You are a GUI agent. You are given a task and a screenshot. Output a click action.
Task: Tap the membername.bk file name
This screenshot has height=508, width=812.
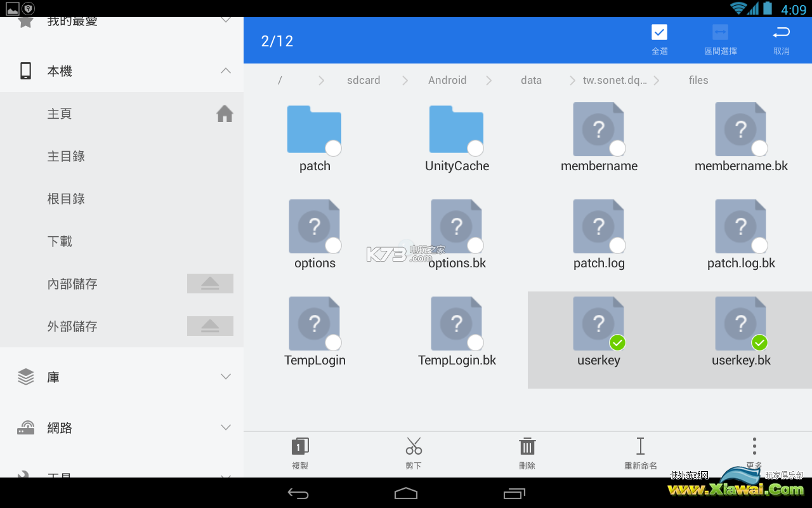pyautogui.click(x=741, y=166)
